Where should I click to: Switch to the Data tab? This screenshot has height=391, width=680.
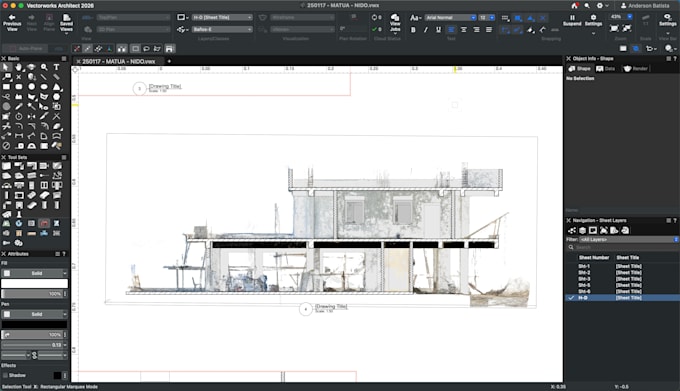click(605, 68)
